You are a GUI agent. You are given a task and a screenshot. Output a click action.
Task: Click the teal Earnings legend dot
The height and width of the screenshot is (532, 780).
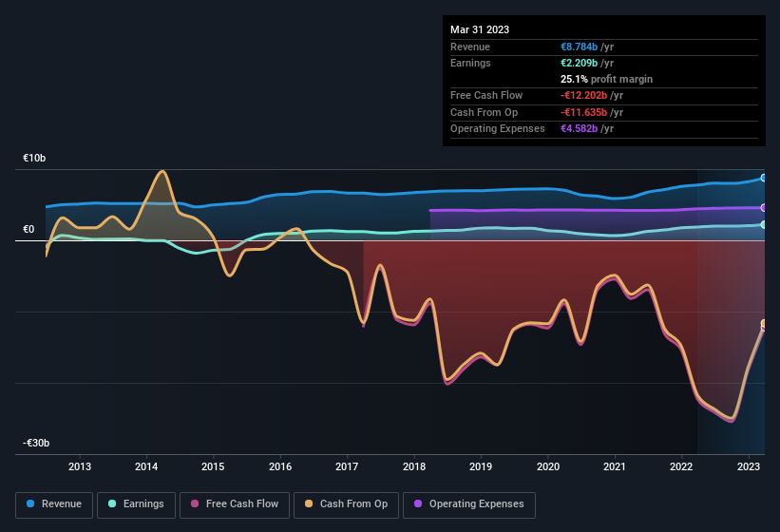pyautogui.click(x=113, y=503)
